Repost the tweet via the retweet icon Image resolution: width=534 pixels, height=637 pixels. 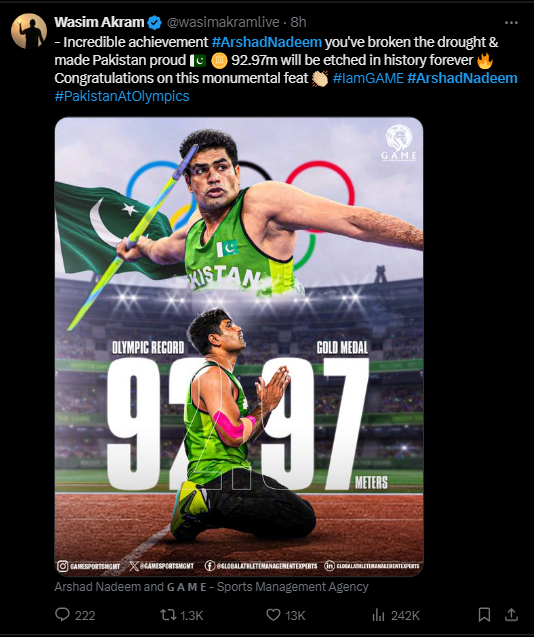(167, 615)
